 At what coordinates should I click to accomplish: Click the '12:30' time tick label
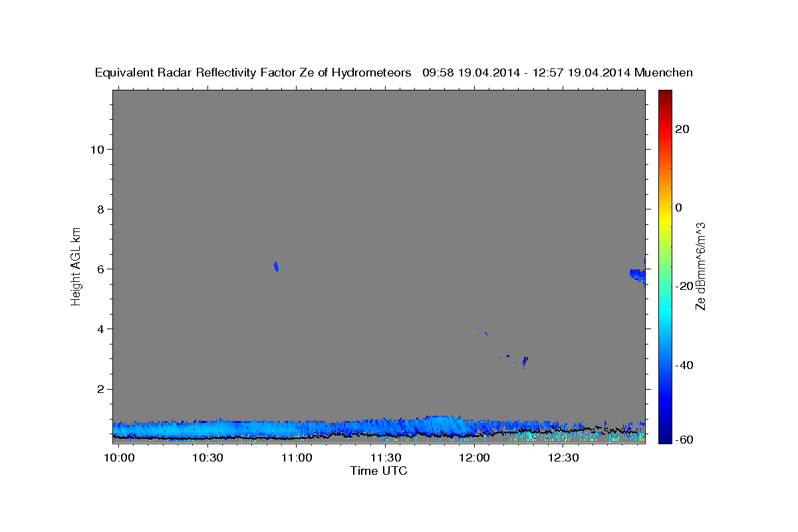pyautogui.click(x=563, y=458)
